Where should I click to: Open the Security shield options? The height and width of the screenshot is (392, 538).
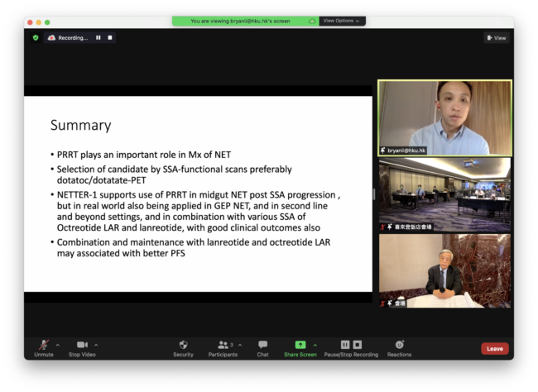(x=183, y=345)
